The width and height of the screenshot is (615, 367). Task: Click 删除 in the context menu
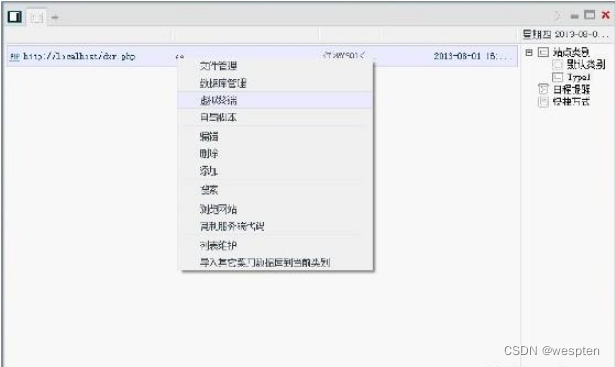(209, 153)
